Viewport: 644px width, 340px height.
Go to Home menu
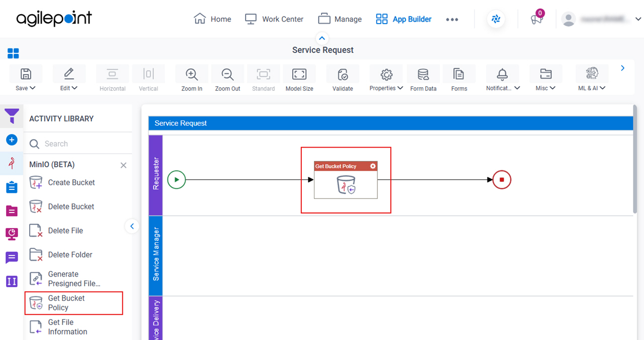pyautogui.click(x=212, y=19)
